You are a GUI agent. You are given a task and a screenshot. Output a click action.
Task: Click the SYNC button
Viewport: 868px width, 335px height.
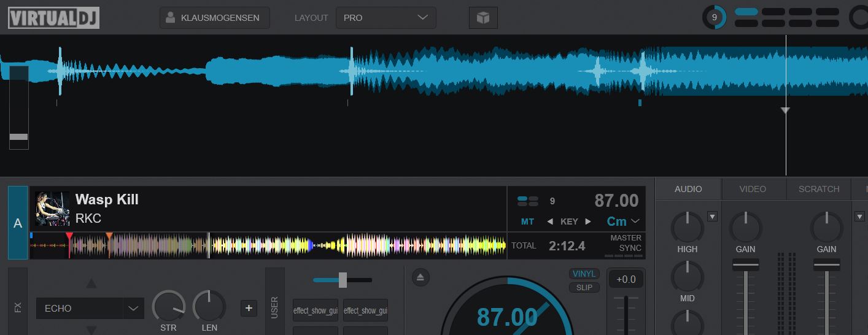[630, 248]
